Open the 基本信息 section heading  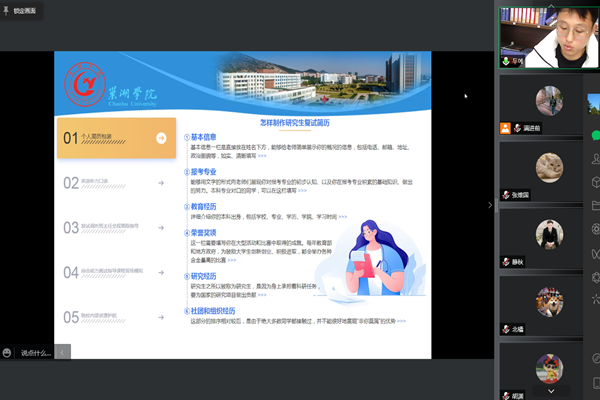point(203,136)
